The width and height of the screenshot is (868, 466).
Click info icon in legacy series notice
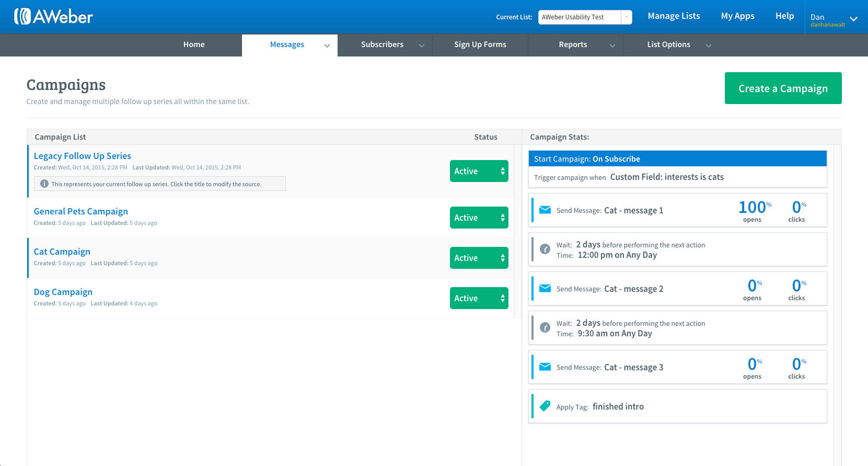point(44,184)
